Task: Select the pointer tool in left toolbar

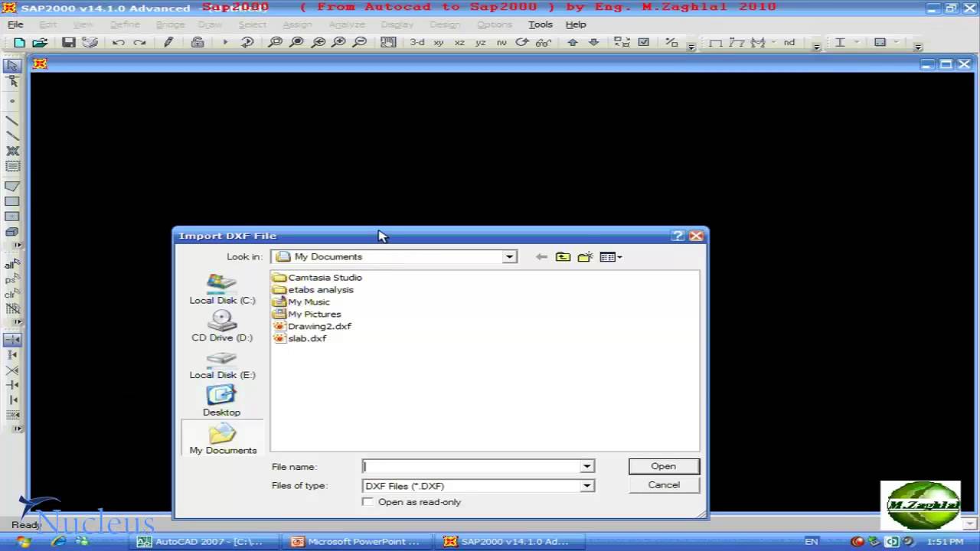Action: click(12, 66)
